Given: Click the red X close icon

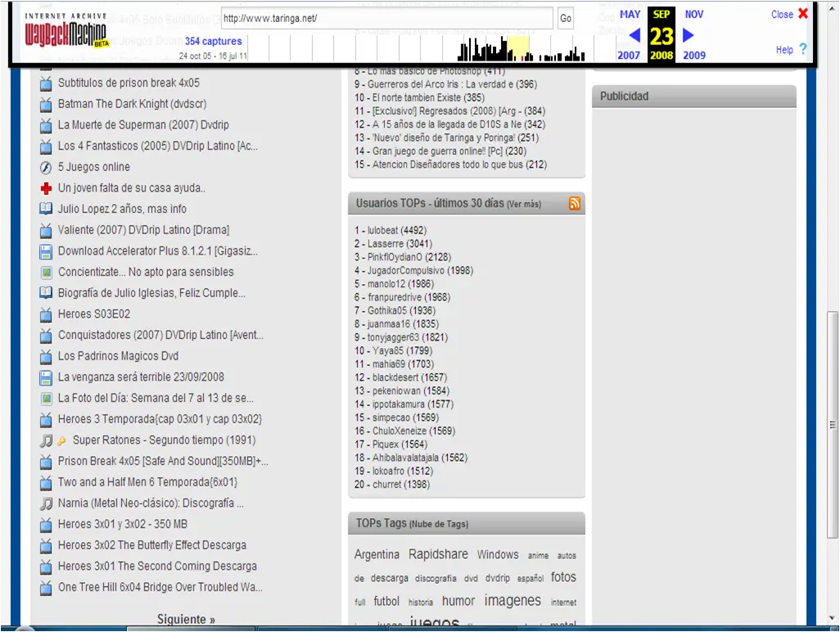Looking at the screenshot, I should [x=802, y=13].
